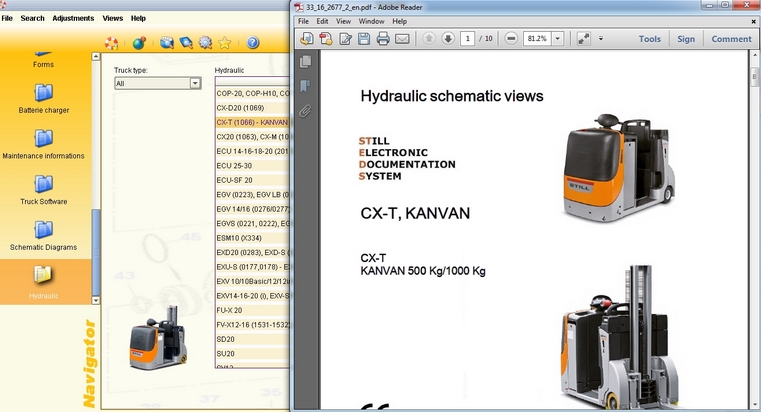Viewport: 761px width, 412px height.
Task: Open the blue question mark help icon
Action: pyautogui.click(x=252, y=43)
